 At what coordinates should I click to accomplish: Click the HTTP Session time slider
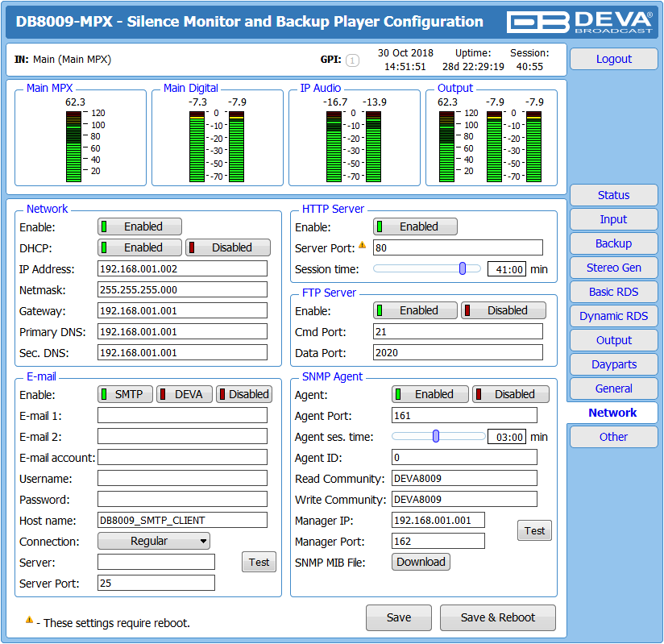coord(427,268)
